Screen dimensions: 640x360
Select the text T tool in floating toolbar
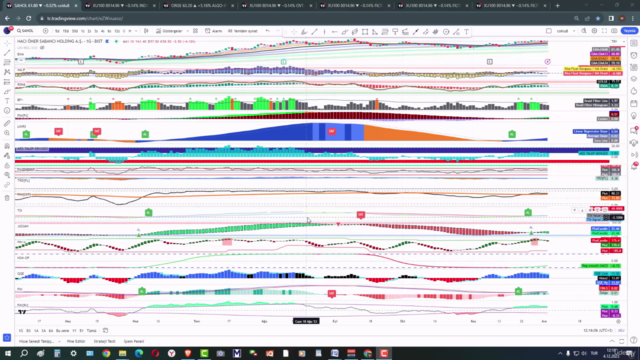click(466, 32)
